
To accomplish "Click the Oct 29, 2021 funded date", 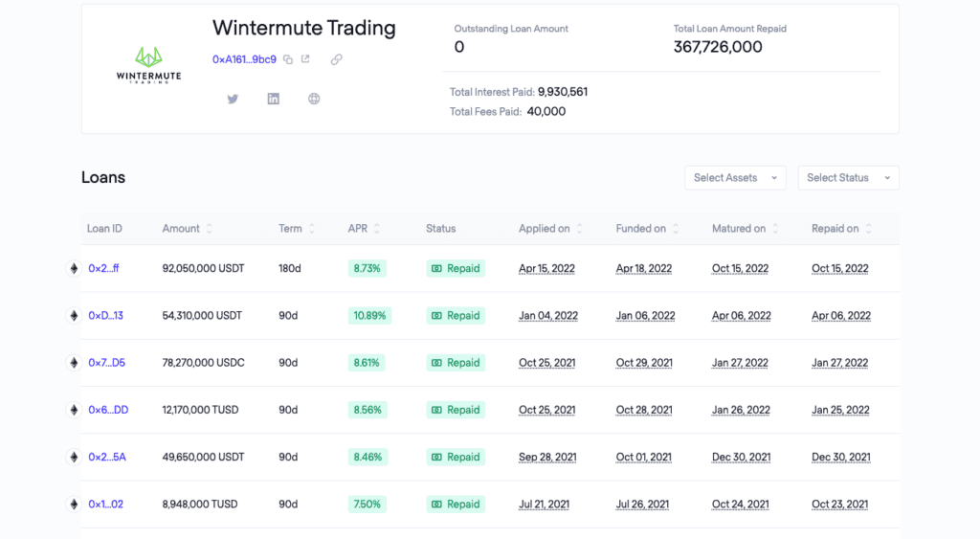I will coord(644,363).
